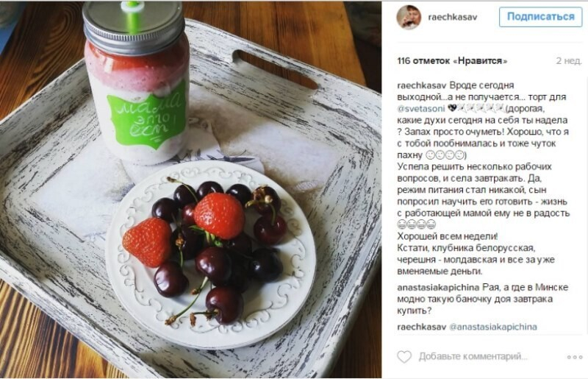Click the 2 нед. timestamp
The height and width of the screenshot is (379, 588).
pyautogui.click(x=569, y=61)
